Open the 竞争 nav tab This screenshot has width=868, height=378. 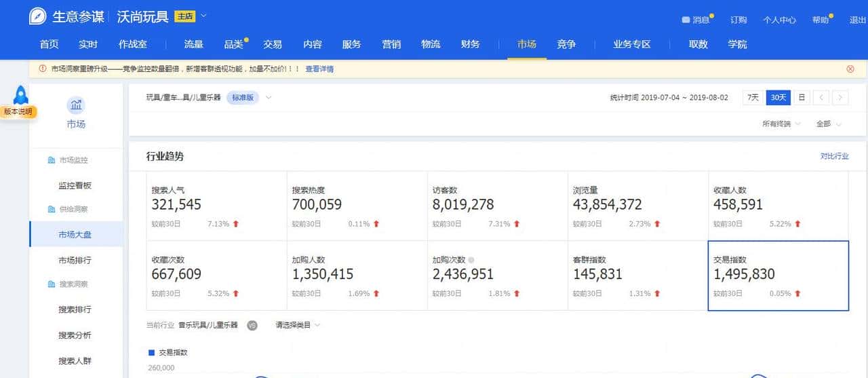click(x=566, y=44)
